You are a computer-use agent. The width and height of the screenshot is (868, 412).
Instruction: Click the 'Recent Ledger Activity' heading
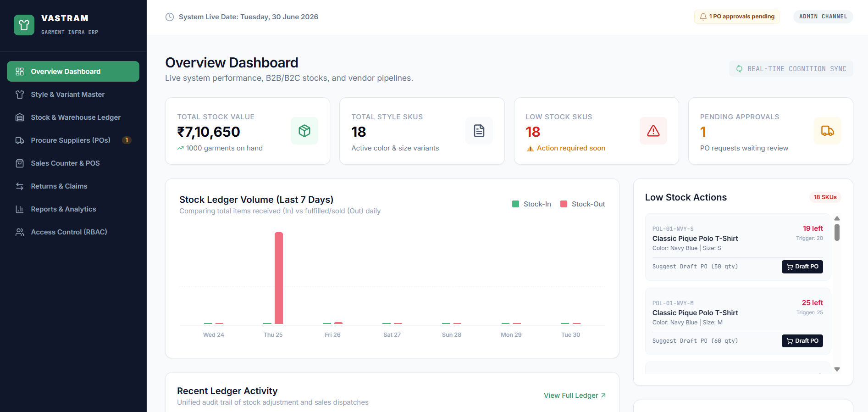pos(227,391)
